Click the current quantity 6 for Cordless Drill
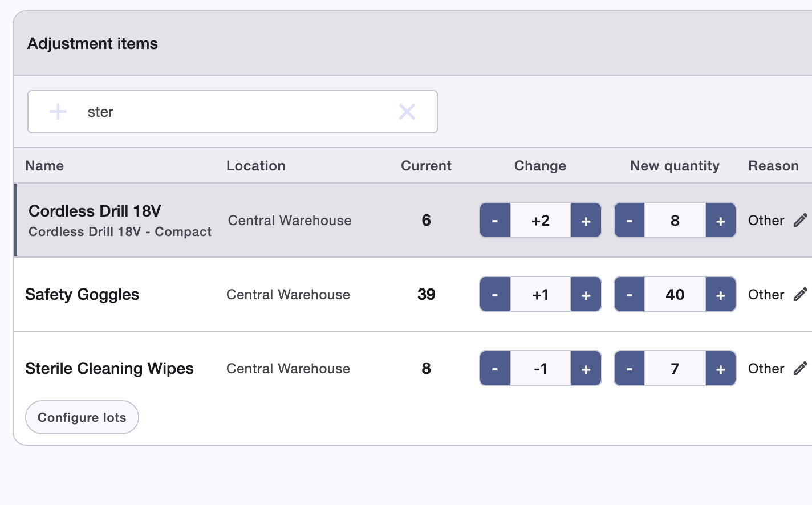Viewport: 812px width, 505px height. (427, 221)
